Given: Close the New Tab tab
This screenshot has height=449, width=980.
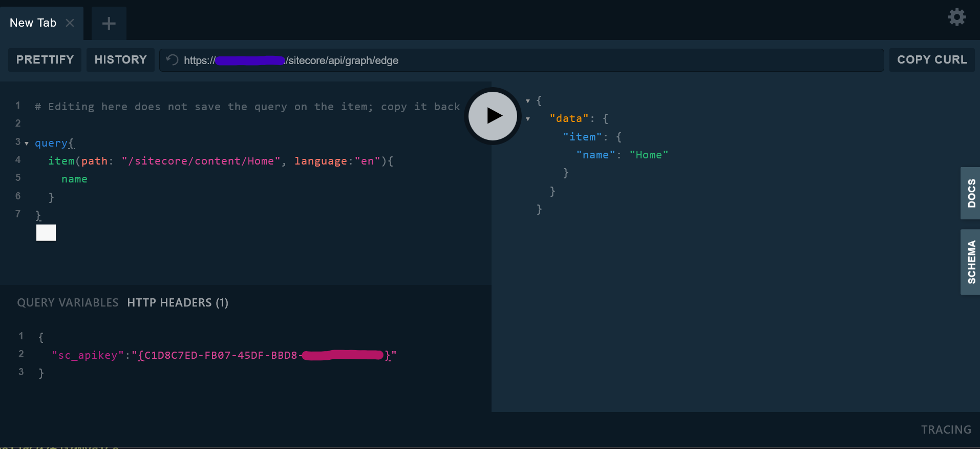Looking at the screenshot, I should tap(70, 23).
